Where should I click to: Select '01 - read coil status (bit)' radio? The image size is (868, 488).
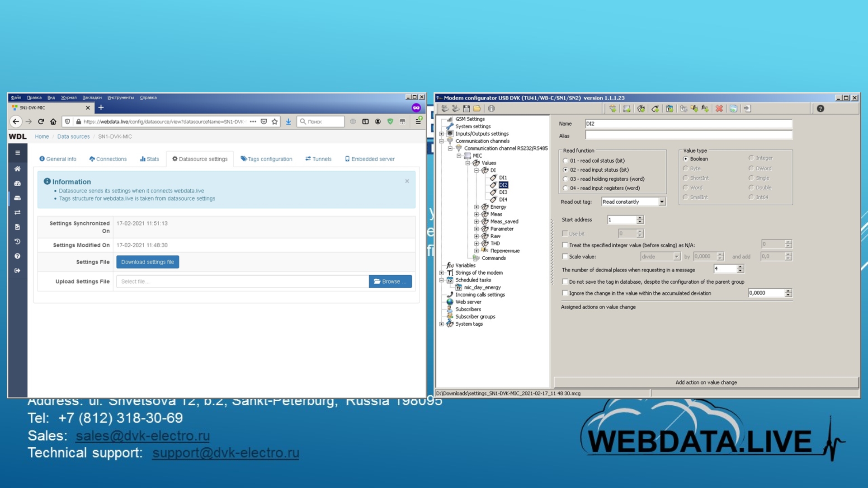point(565,160)
